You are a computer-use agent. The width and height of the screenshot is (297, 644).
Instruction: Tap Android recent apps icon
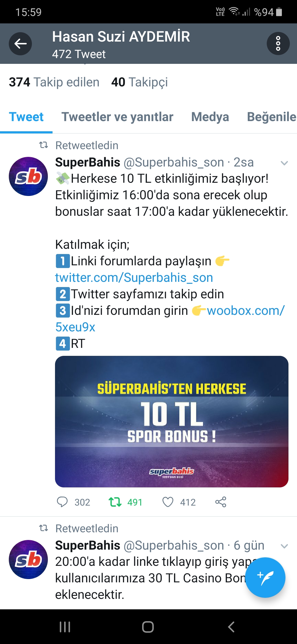coord(65,627)
